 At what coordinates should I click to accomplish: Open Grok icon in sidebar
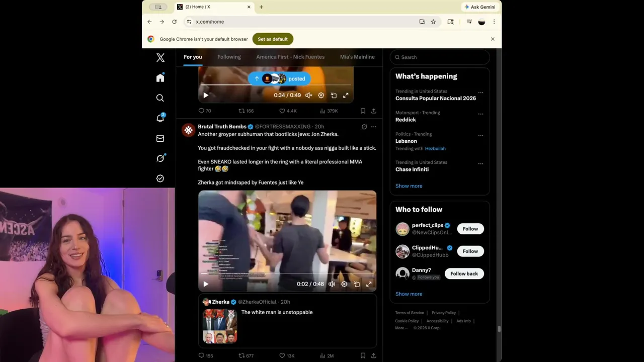160,158
